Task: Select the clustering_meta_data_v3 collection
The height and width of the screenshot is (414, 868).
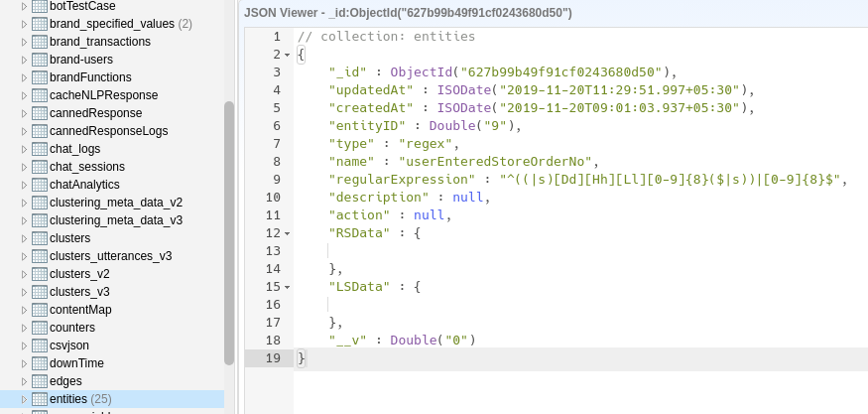Action: (115, 220)
